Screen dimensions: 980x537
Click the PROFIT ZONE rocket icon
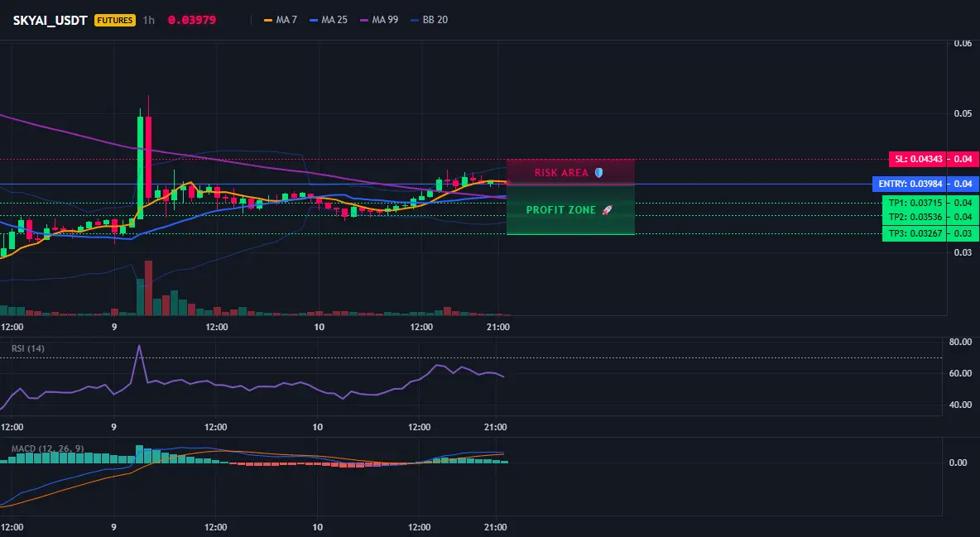coord(607,210)
